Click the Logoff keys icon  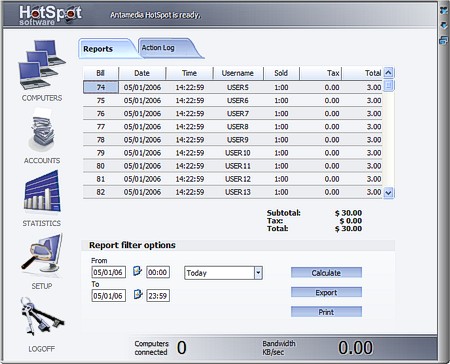pyautogui.click(x=42, y=315)
